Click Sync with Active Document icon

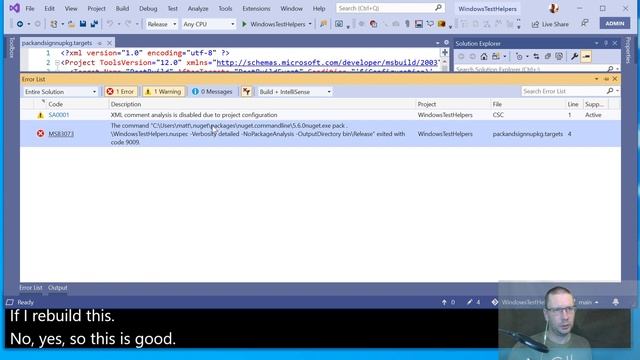536,56
